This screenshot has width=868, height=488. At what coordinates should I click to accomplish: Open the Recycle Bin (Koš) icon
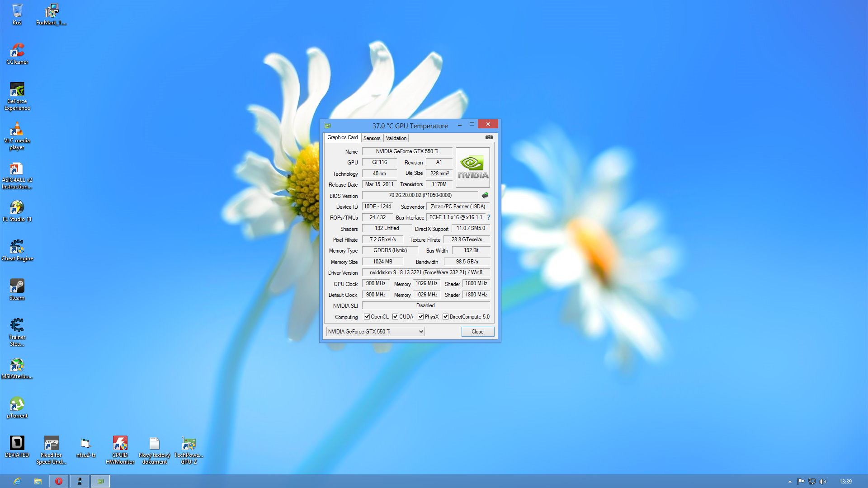17,14
